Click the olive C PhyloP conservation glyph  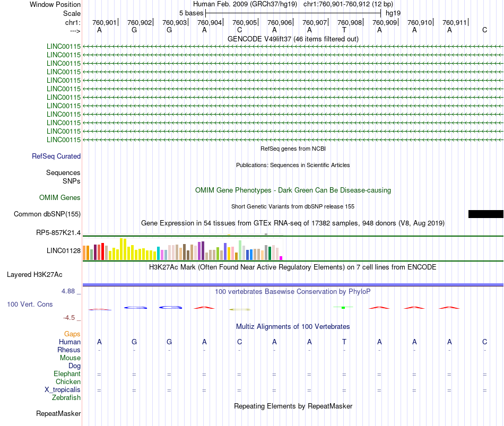[x=239, y=310]
